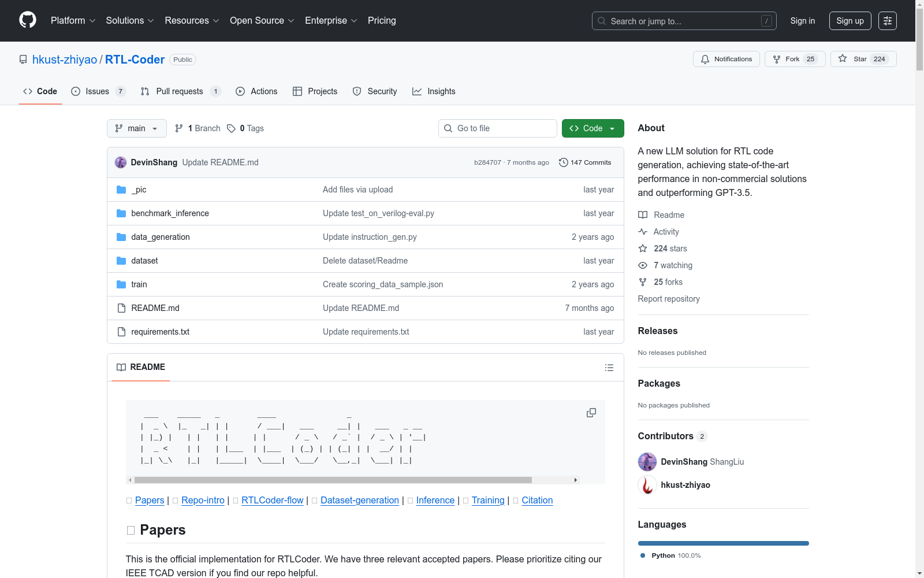Jump to RTLCoder-flow section link
The height and width of the screenshot is (578, 924).
pos(273,500)
